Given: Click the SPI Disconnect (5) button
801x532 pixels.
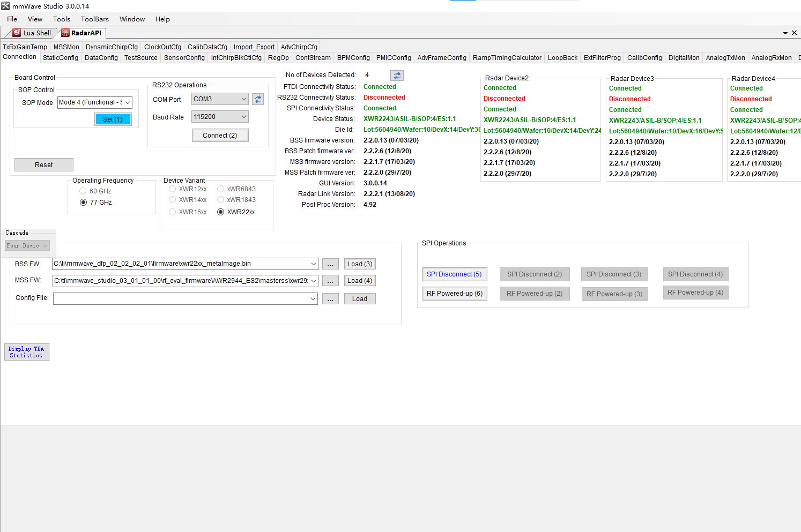Looking at the screenshot, I should 454,274.
